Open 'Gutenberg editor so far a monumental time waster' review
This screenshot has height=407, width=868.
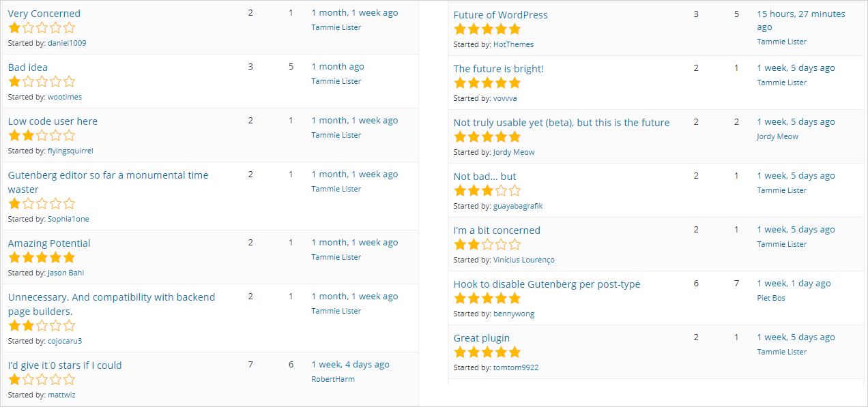108,175
